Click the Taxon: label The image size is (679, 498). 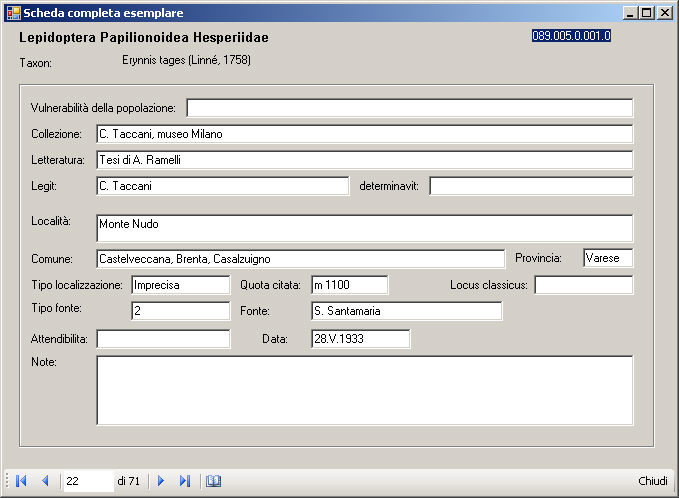[36, 63]
